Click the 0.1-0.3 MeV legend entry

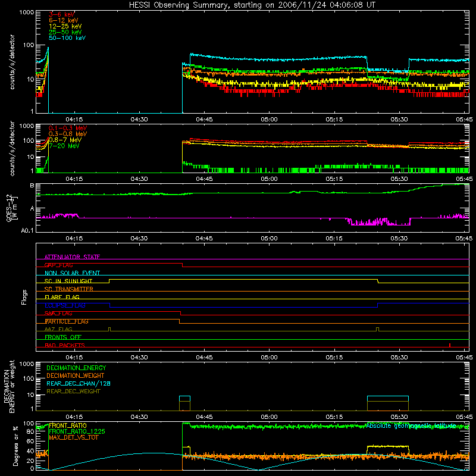[68, 128]
